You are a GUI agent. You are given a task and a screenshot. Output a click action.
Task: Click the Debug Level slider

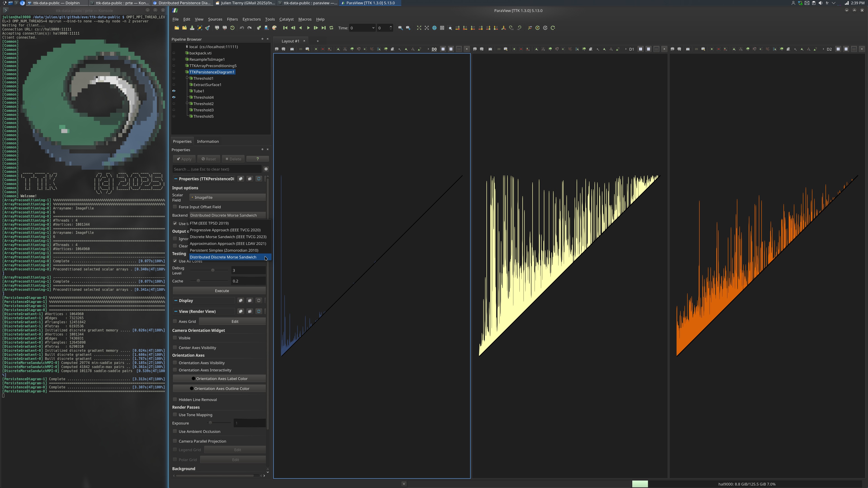(x=209, y=270)
